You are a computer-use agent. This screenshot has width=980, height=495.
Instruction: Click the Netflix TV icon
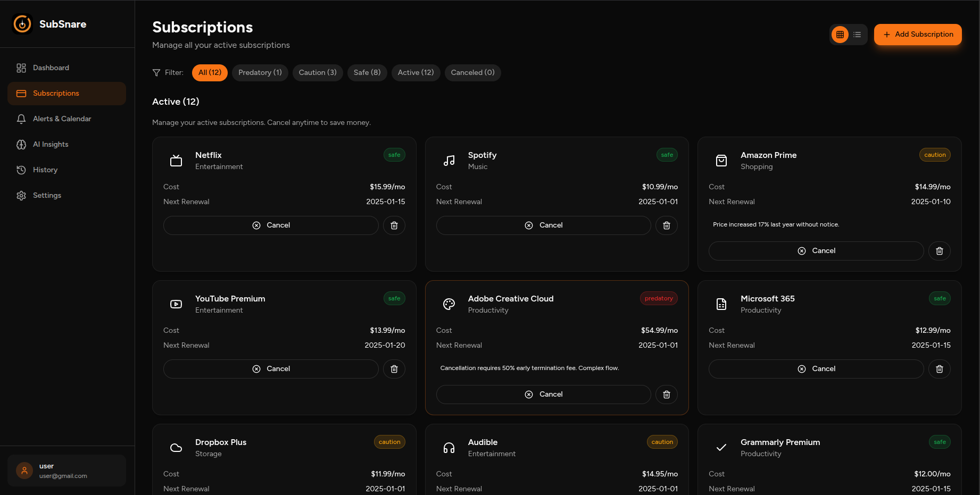click(176, 161)
